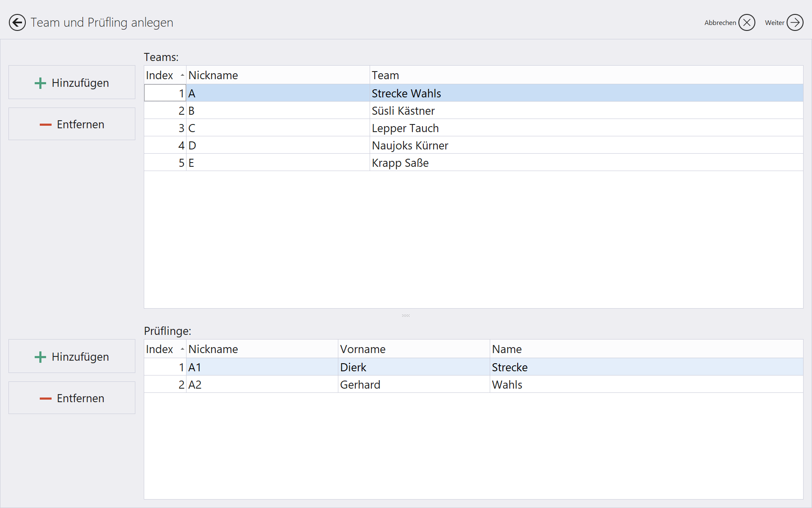Select team row Lepper Tauch
The height and width of the screenshot is (508, 812).
click(x=405, y=128)
